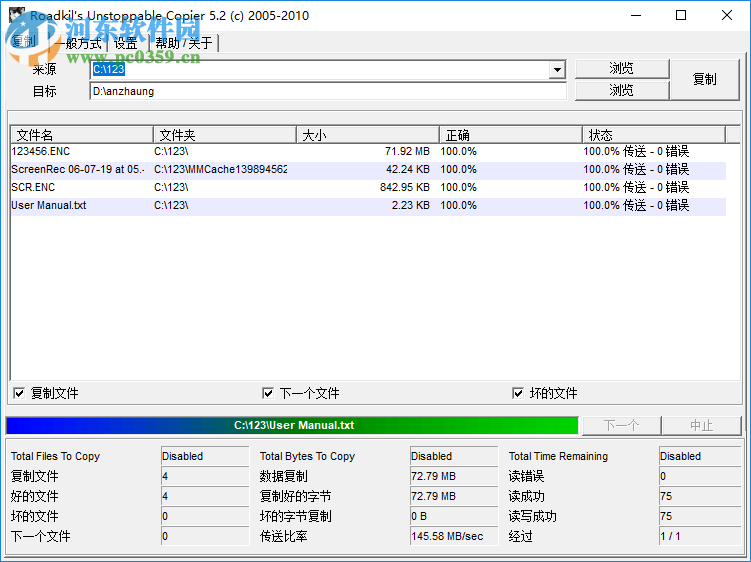
Task: Click the Unstoppable Copier title bar icon
Action: tap(17, 15)
